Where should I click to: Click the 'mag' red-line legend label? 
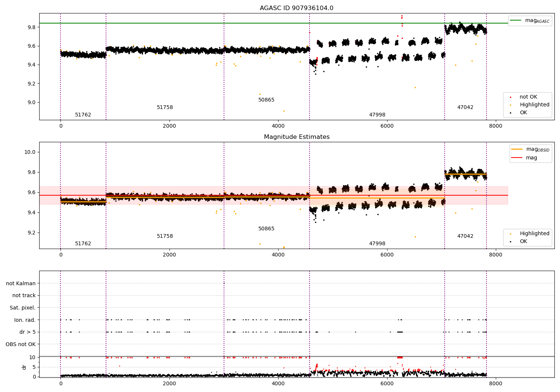tap(532, 158)
